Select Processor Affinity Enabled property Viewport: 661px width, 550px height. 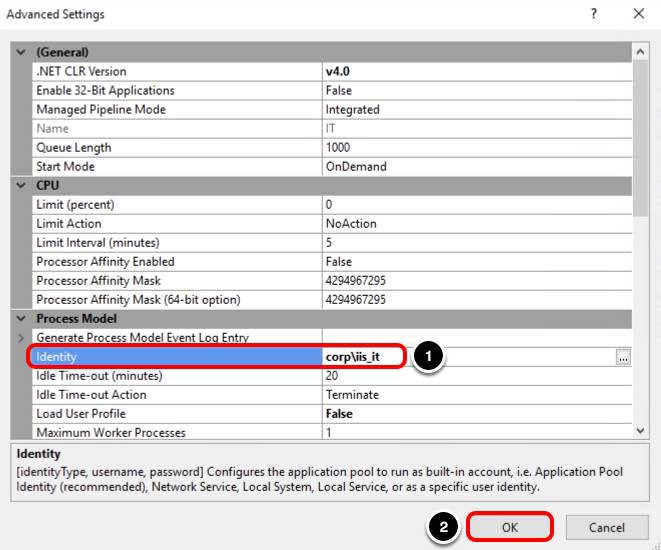pyautogui.click(x=177, y=262)
